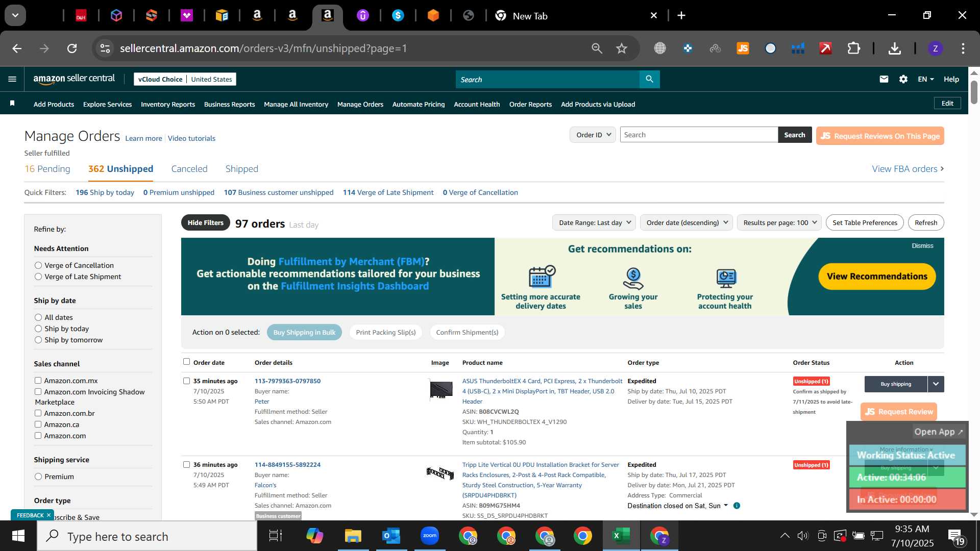Switch to the 16 Pending tab
The height and width of the screenshot is (551, 980).
[47, 169]
